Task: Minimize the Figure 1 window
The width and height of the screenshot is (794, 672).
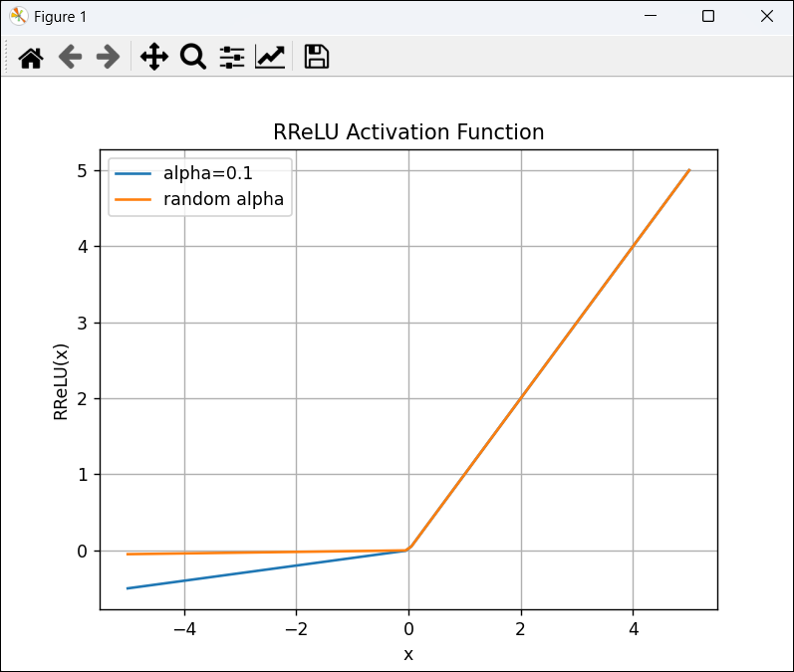Action: pos(651,16)
